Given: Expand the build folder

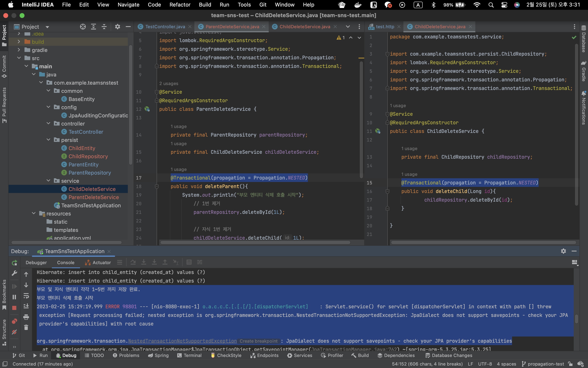Looking at the screenshot, I should tap(19, 42).
